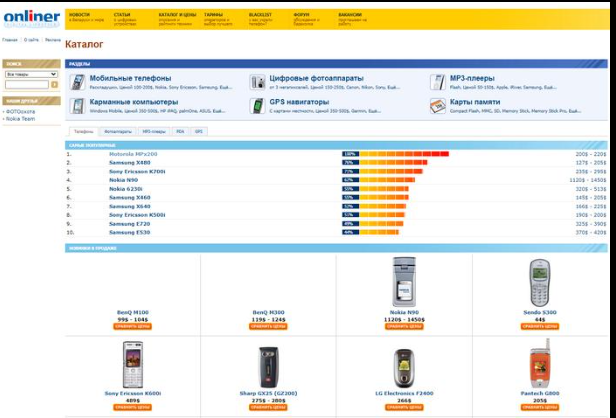Open Sony Ericsson K500i in popular list
This screenshot has width=616, height=418.
click(137, 215)
